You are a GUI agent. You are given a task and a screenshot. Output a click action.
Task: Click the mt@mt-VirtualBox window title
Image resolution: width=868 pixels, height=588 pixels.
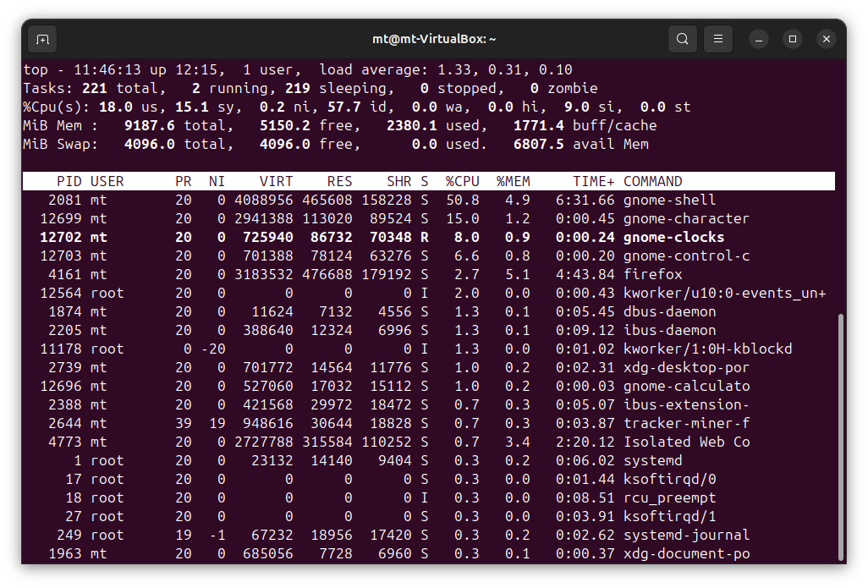coord(434,39)
